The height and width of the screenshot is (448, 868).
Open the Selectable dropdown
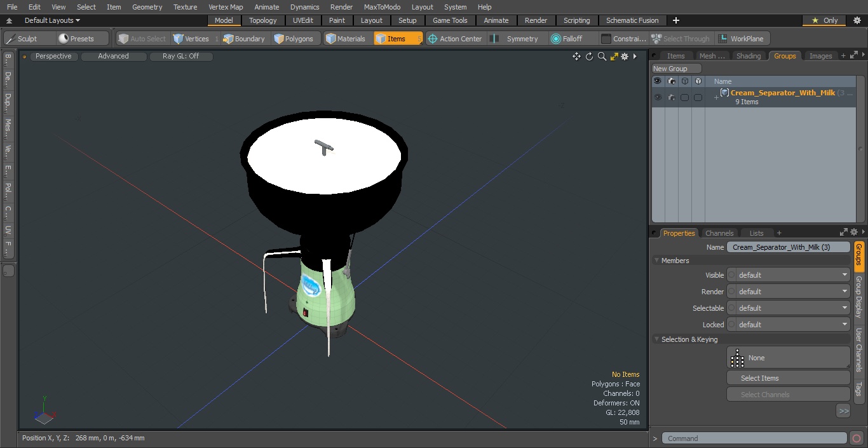click(x=789, y=308)
